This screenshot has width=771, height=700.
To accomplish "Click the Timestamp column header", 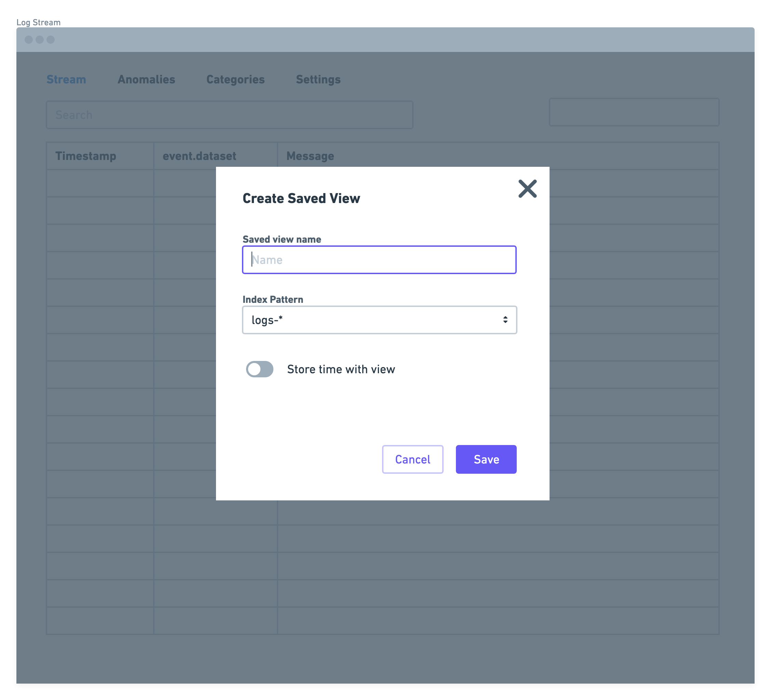I will 86,156.
